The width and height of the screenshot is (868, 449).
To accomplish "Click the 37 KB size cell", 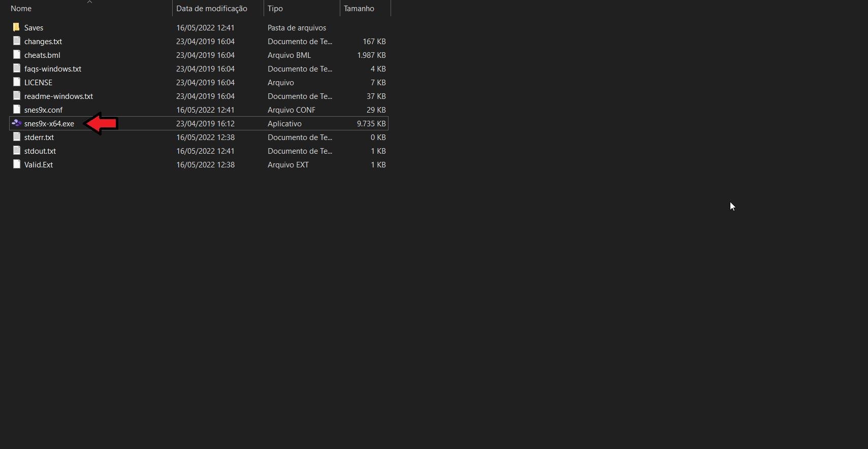I will click(x=376, y=96).
